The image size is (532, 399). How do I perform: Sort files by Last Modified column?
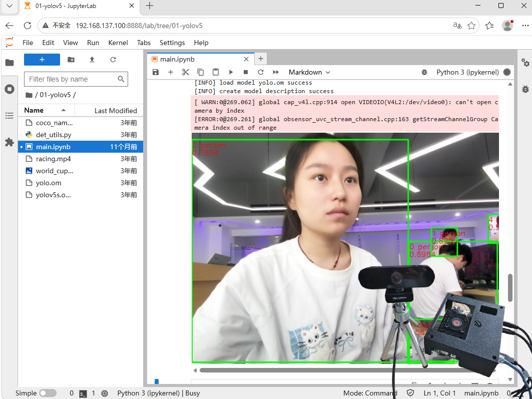[x=109, y=111]
